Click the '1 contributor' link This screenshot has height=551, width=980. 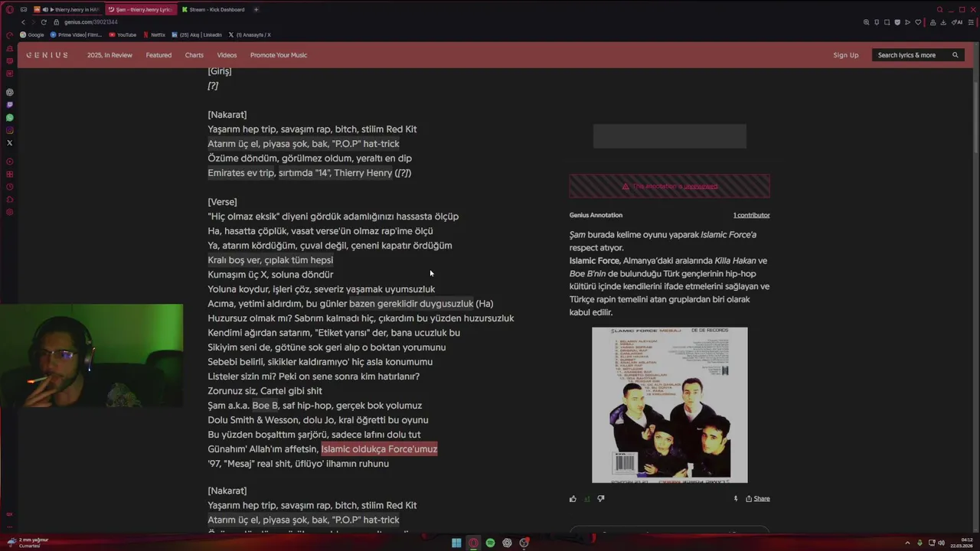(751, 215)
